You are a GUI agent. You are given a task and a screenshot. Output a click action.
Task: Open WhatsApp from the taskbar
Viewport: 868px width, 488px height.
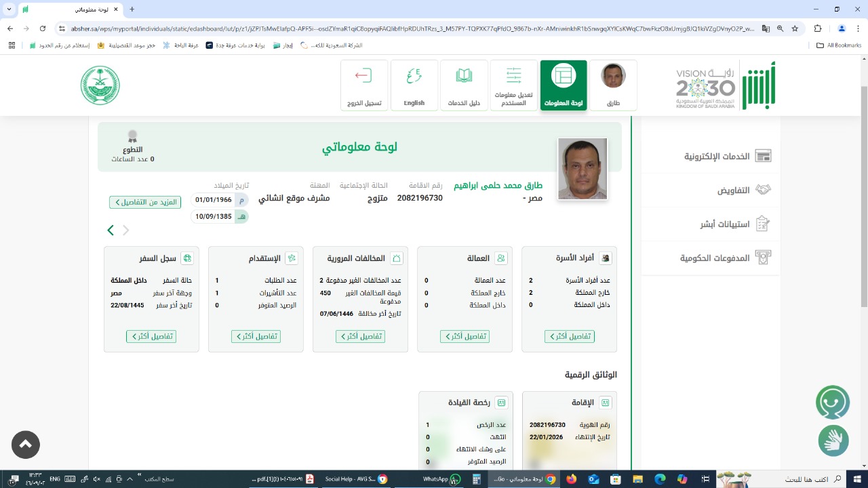point(441,479)
